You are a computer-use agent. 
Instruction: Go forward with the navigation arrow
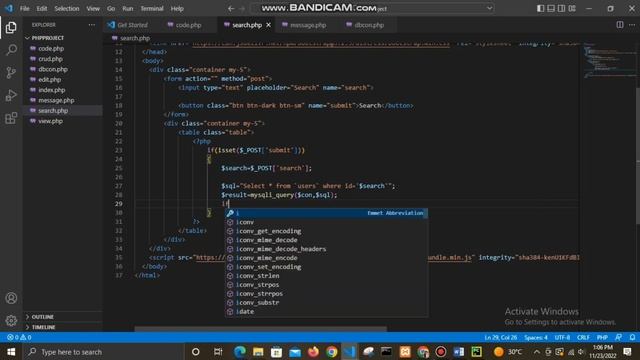click(242, 8)
